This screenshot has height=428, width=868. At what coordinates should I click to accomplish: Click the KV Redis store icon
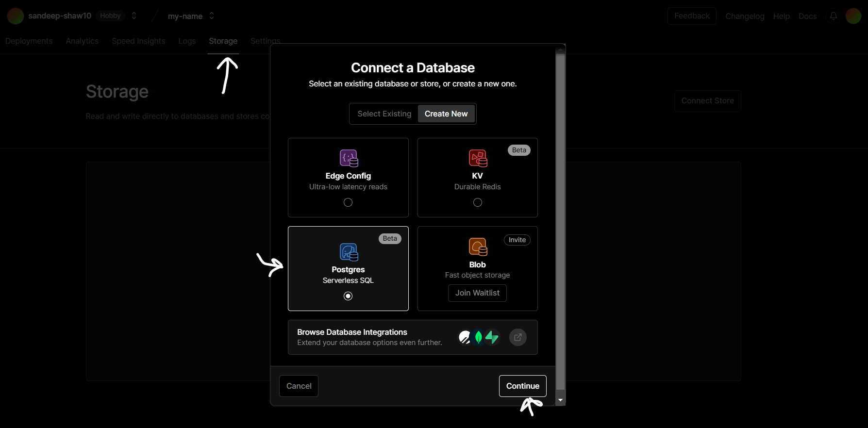(478, 158)
